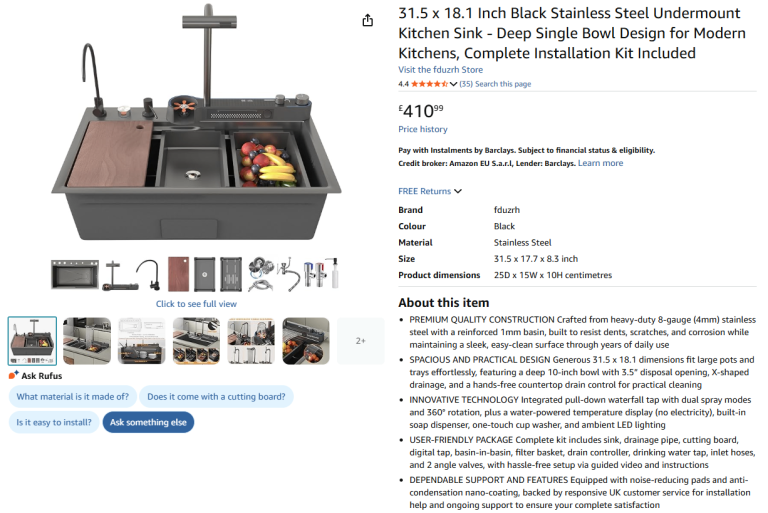Screen dimensions: 768x513
Task: Click the star rating icons
Action: tap(430, 84)
